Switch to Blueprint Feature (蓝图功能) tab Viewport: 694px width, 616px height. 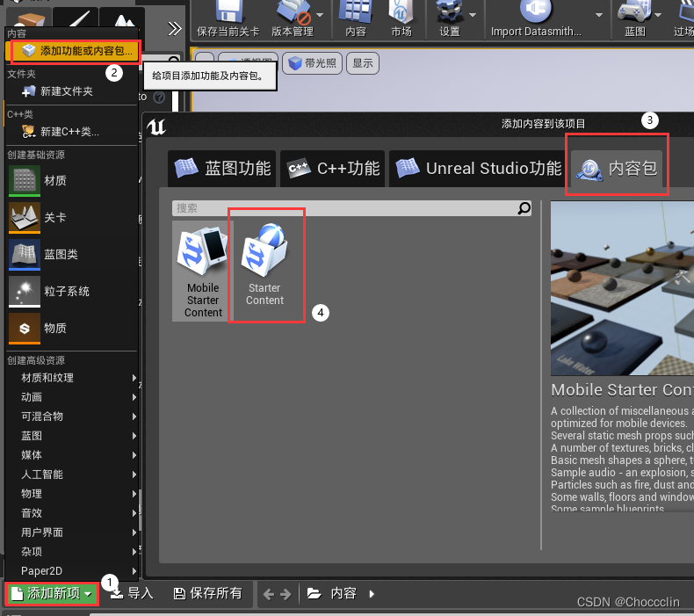coord(222,169)
